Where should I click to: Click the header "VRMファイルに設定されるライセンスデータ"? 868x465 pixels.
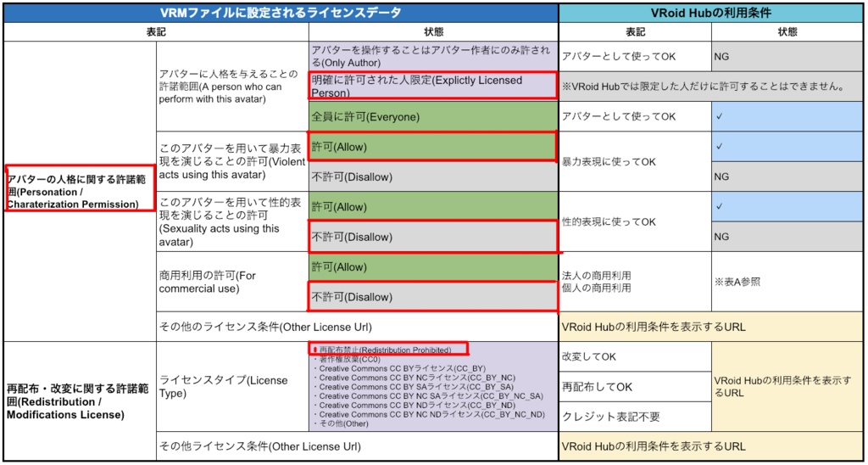pos(281,14)
